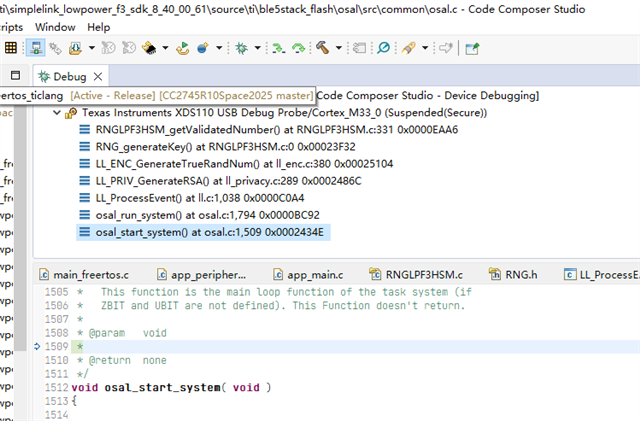Click the greyed disconnect icon left of flash chip
Screen dimensions: 640x421
(x=109, y=48)
